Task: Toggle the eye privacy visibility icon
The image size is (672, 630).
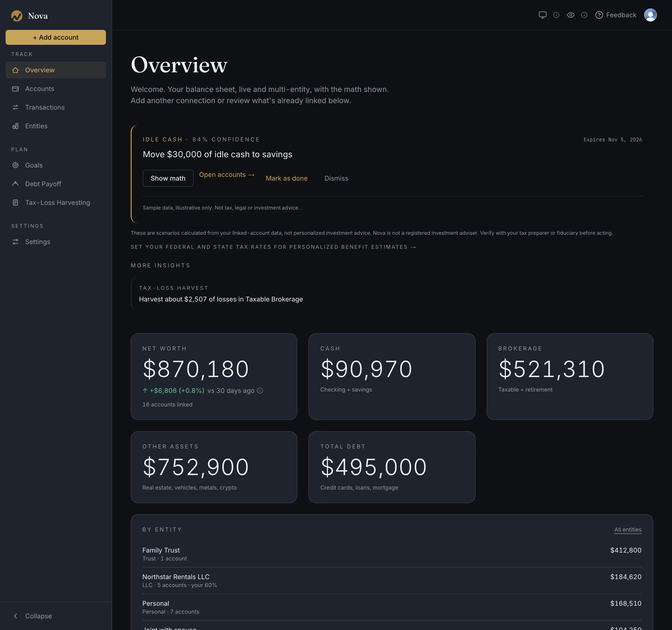Action: (x=570, y=15)
